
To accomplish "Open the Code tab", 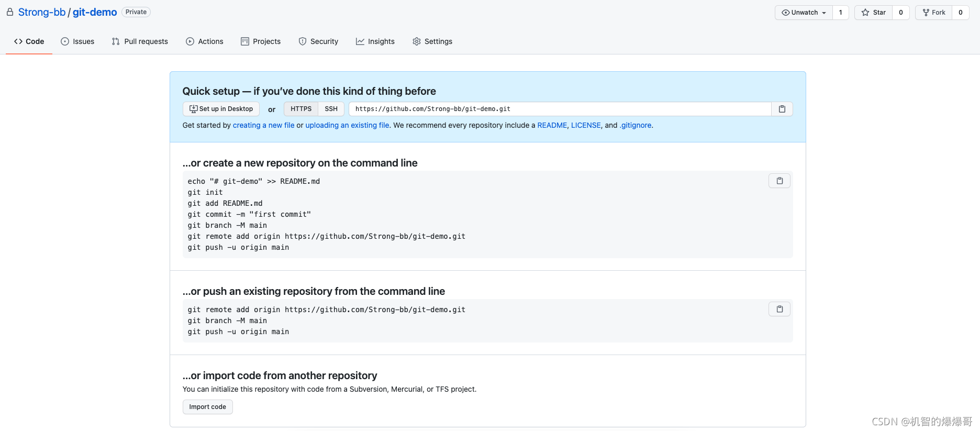I will tap(29, 41).
